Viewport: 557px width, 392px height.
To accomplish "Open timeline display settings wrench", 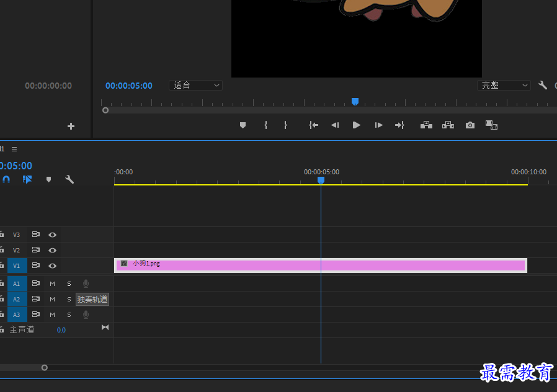I will pyautogui.click(x=69, y=179).
